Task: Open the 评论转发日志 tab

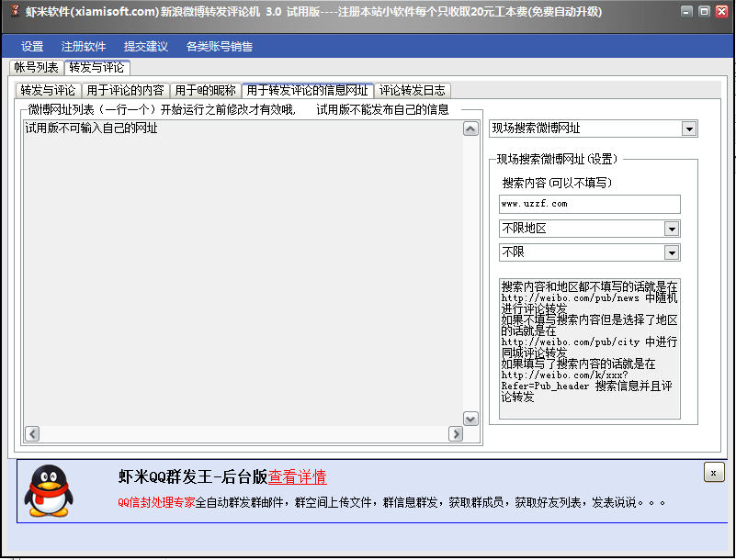Action: [413, 90]
